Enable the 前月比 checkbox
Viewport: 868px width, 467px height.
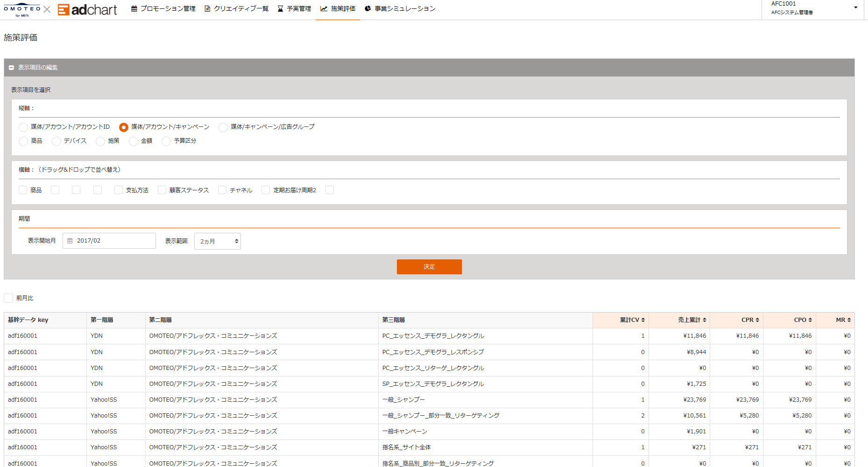click(8, 298)
